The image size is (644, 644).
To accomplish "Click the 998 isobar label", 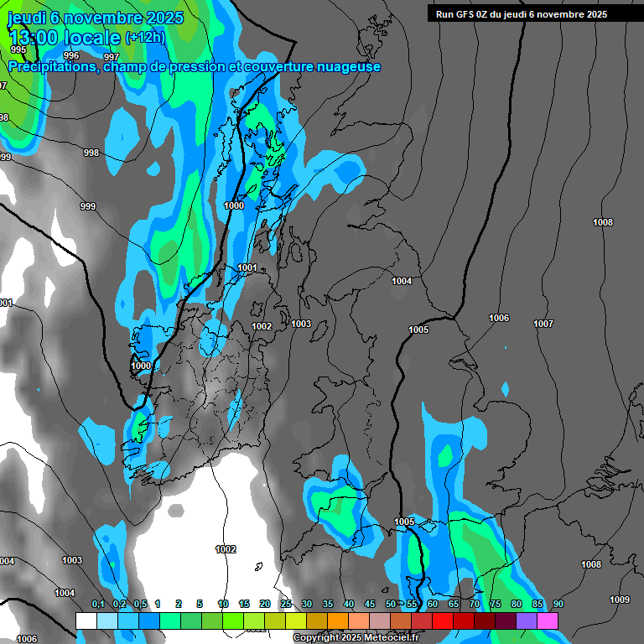I will (x=91, y=153).
